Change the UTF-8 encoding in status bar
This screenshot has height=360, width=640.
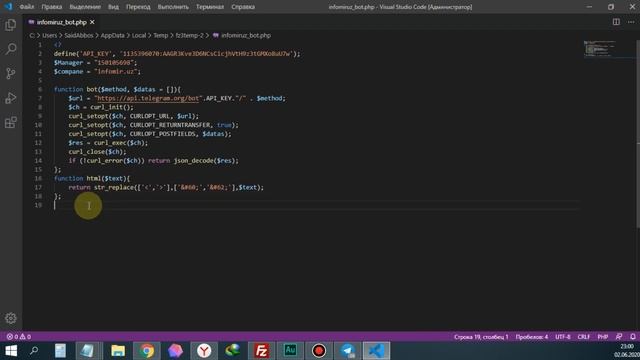click(x=563, y=337)
